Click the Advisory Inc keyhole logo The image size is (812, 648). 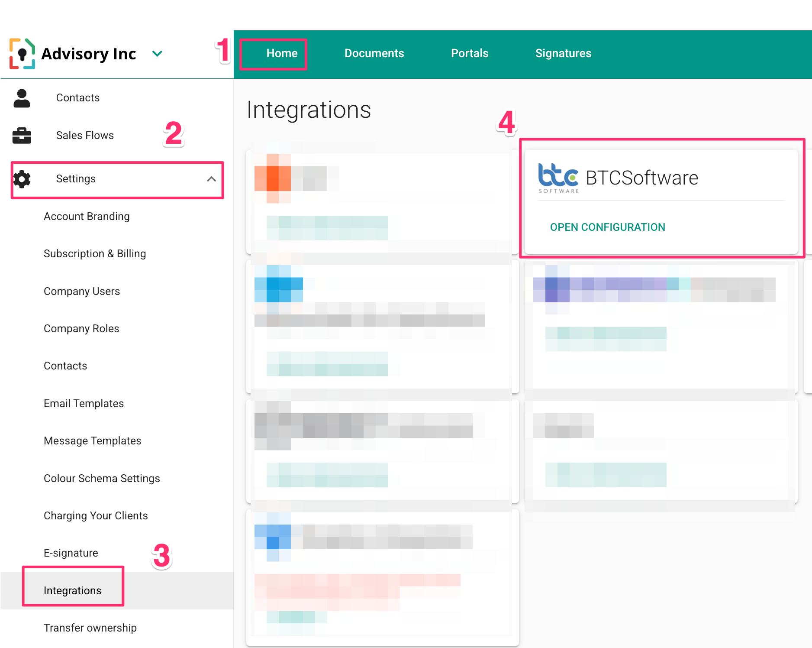pyautogui.click(x=22, y=54)
